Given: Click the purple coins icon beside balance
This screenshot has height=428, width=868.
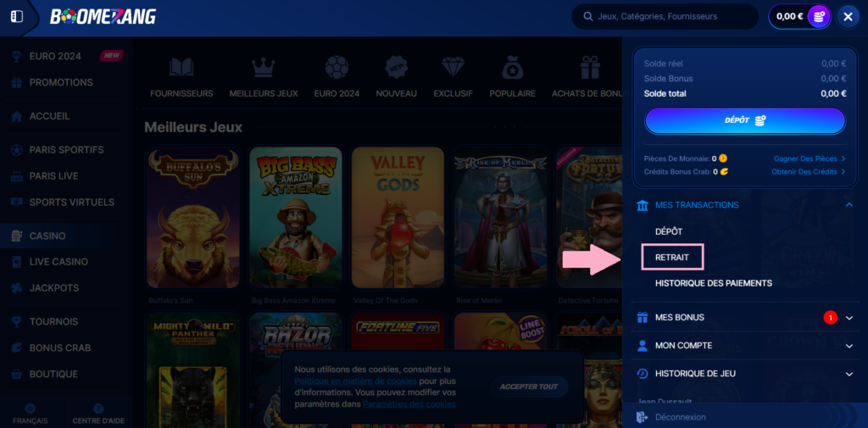Looking at the screenshot, I should [818, 16].
